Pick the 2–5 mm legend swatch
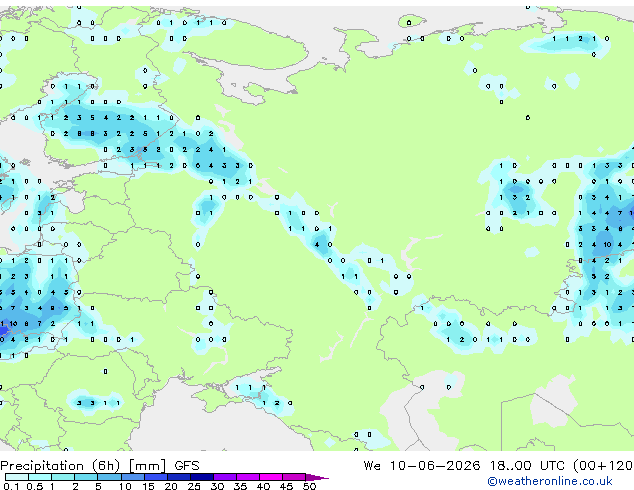This screenshot has width=634, height=490. tap(86, 477)
